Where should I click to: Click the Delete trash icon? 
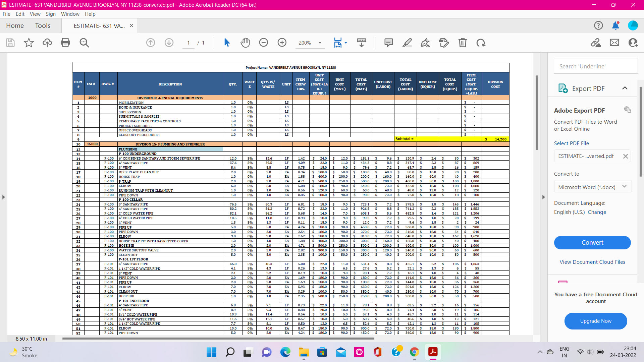(x=463, y=43)
